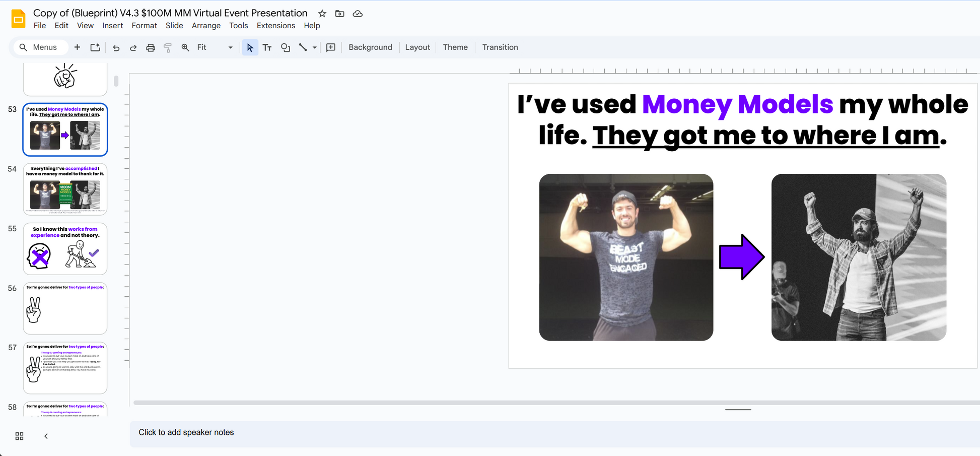
Task: Open grid view of slides
Action: pyautogui.click(x=19, y=436)
